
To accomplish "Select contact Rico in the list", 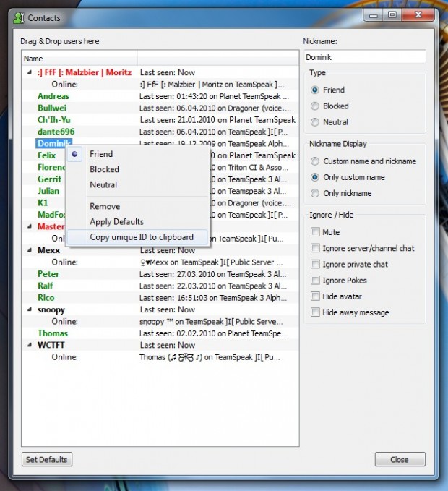I will (x=46, y=298).
